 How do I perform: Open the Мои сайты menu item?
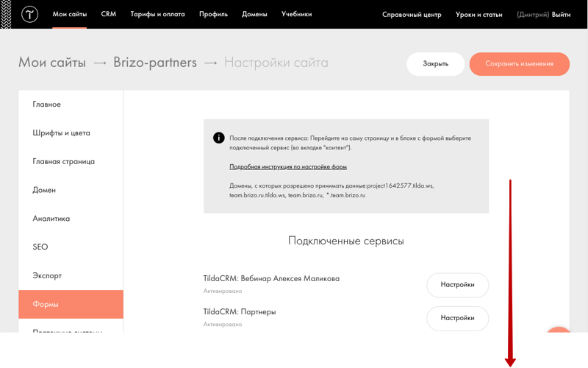(x=69, y=14)
